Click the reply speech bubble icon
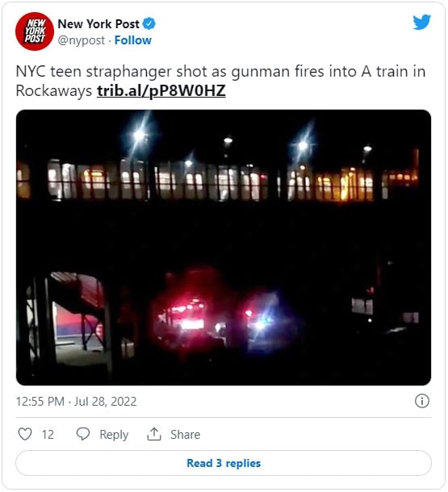The height and width of the screenshot is (492, 448). (83, 434)
